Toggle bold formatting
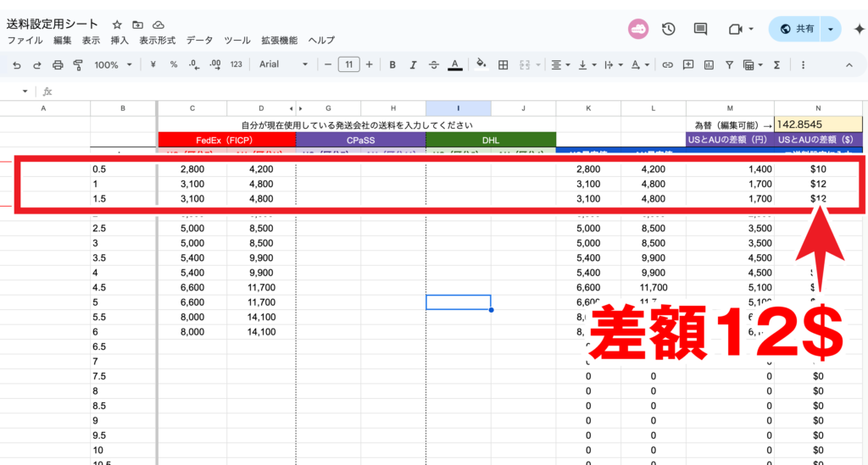The image size is (868, 465). click(392, 64)
